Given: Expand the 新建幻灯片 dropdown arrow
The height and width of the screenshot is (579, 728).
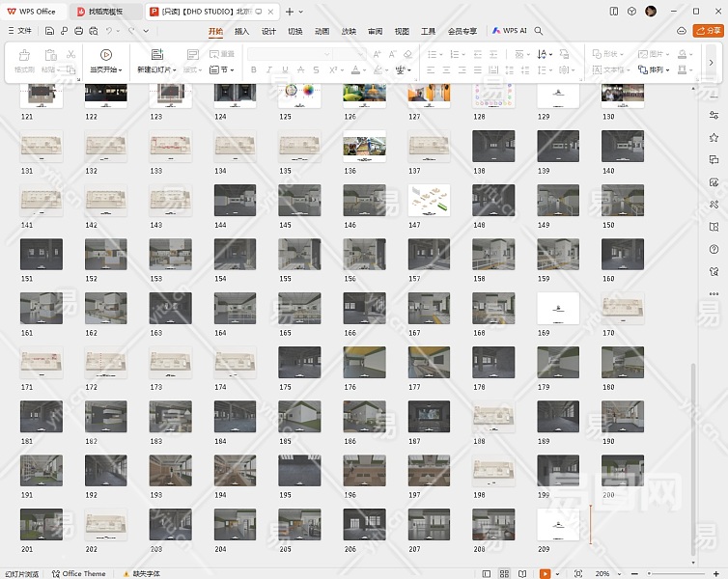Looking at the screenshot, I should coord(173,70).
